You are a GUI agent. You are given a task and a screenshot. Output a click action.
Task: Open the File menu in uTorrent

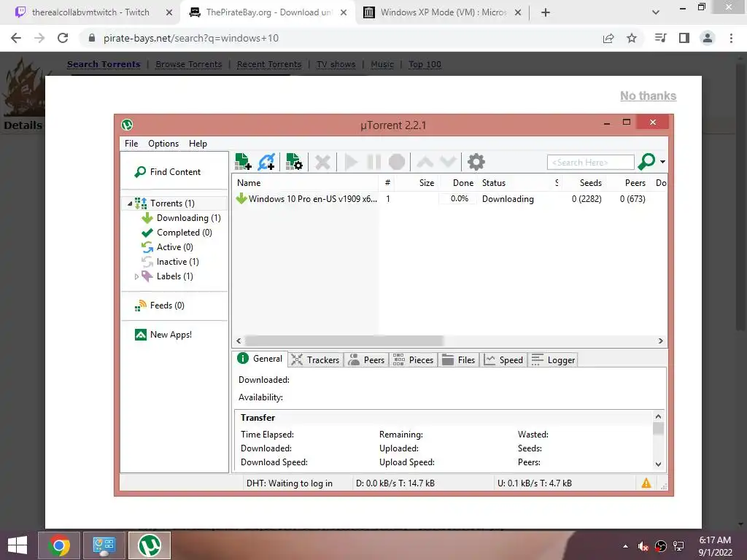[131, 144]
